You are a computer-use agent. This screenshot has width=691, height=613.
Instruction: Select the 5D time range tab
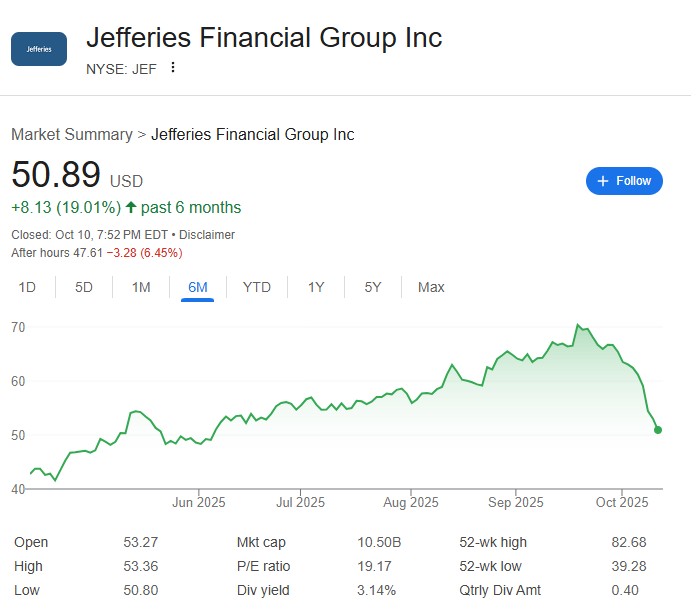pos(84,288)
